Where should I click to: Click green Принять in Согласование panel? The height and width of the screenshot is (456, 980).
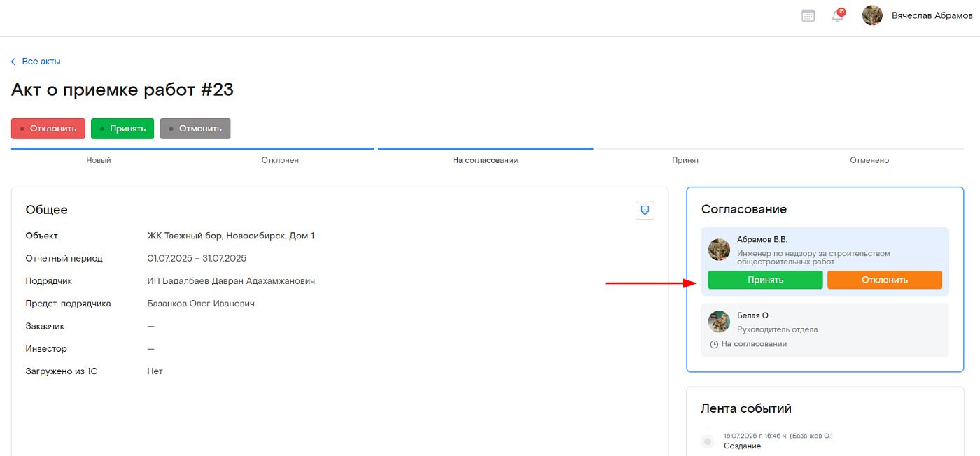(765, 280)
